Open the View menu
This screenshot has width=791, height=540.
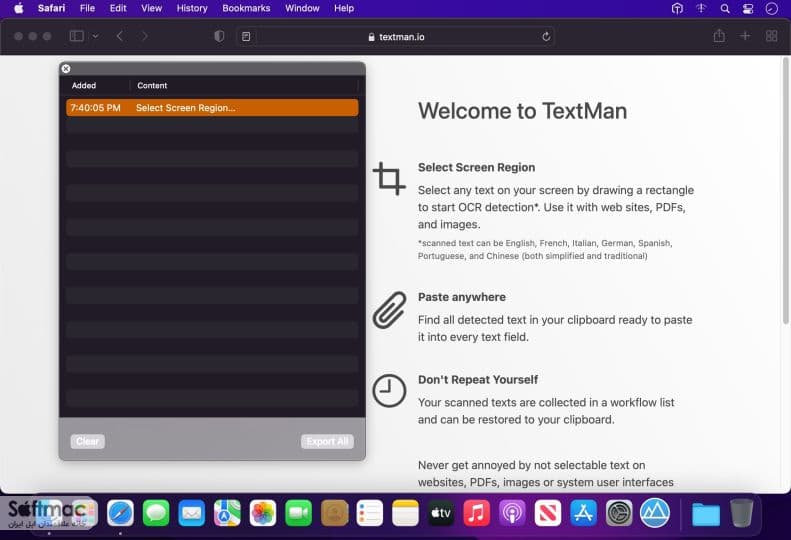click(x=151, y=8)
